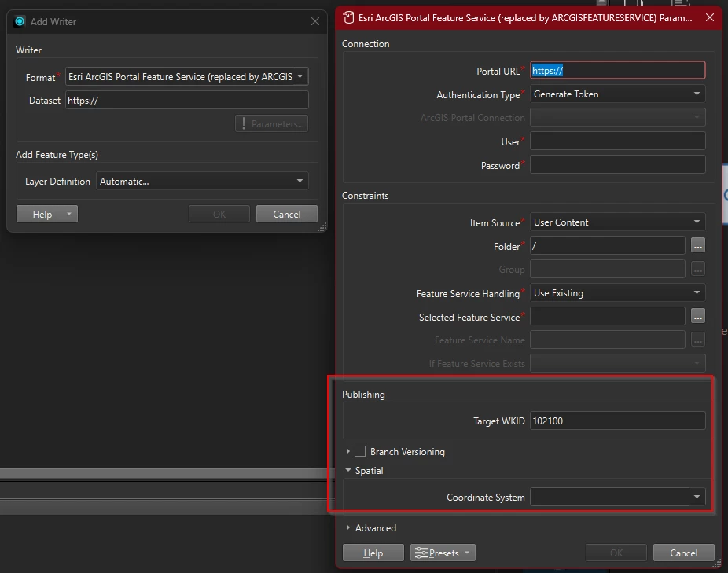Enable the Branch Versioning checkbox
Viewport: 728px width, 573px height.
[x=360, y=451]
